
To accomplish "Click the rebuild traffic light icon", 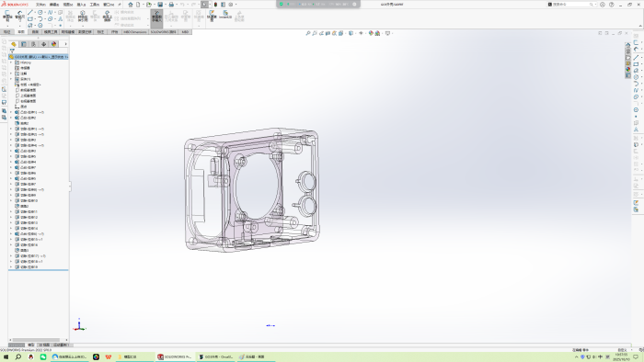I will [x=215, y=5].
